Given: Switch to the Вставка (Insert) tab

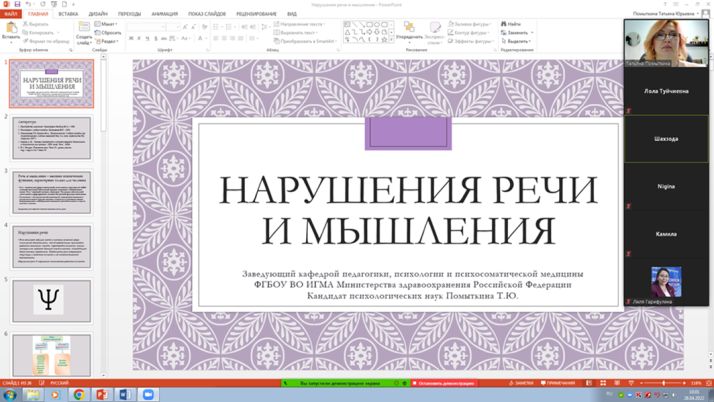Looking at the screenshot, I should pyautogui.click(x=68, y=14).
